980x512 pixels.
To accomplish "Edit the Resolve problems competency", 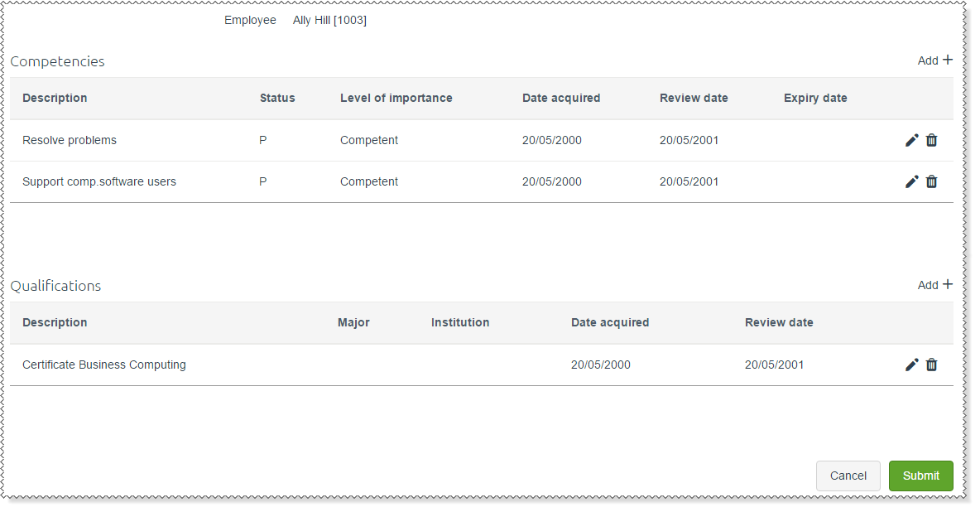I will 911,140.
